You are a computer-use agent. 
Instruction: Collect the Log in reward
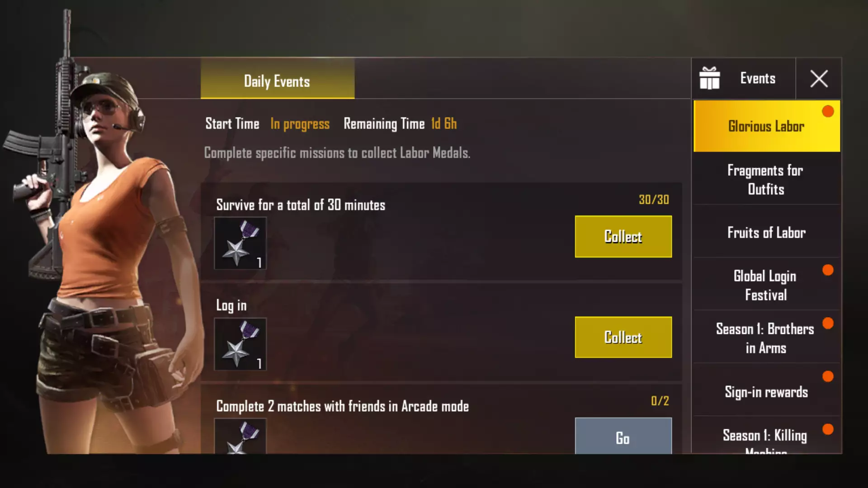(x=623, y=337)
